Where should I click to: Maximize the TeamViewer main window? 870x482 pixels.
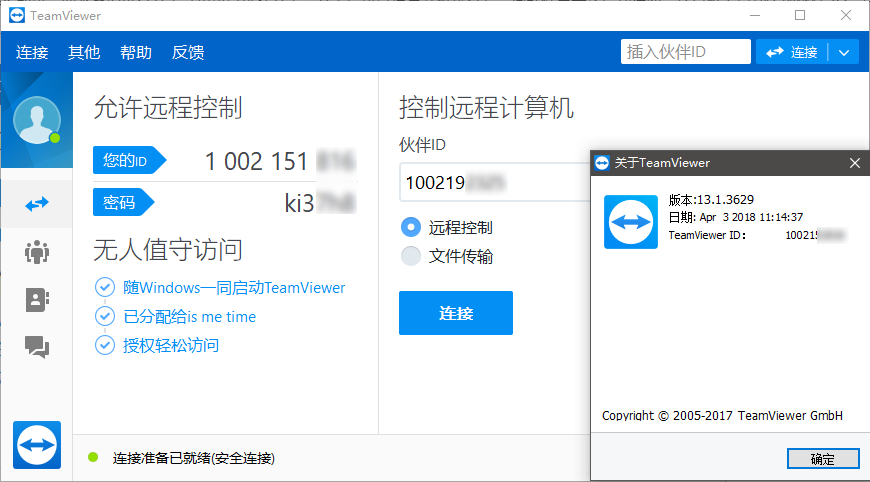(800, 16)
